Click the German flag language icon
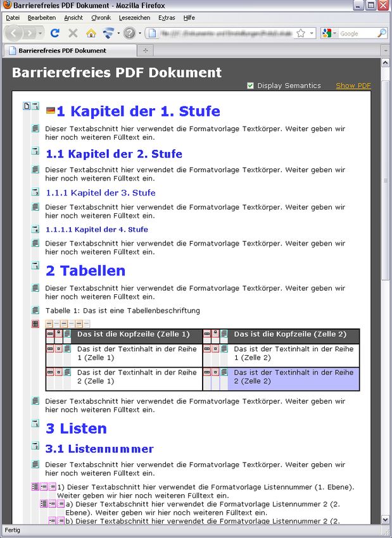 click(51, 111)
